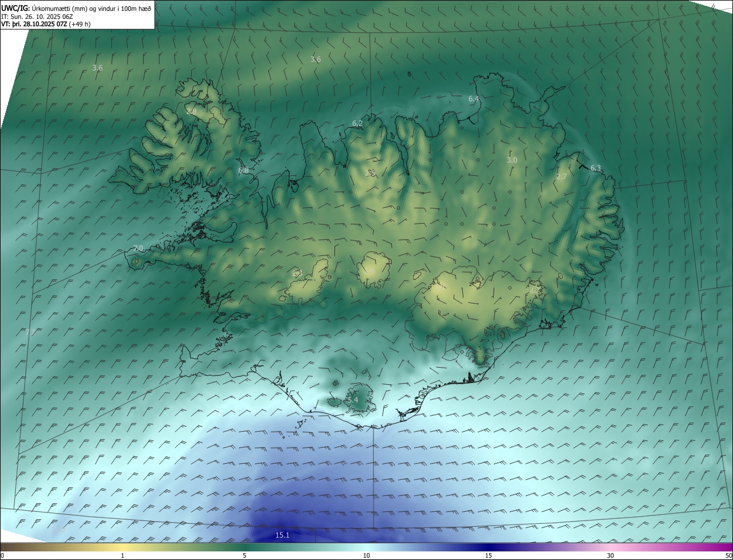Click the 2.8 label in the Westfjords
The width and height of the screenshot is (733, 560).
click(x=191, y=111)
